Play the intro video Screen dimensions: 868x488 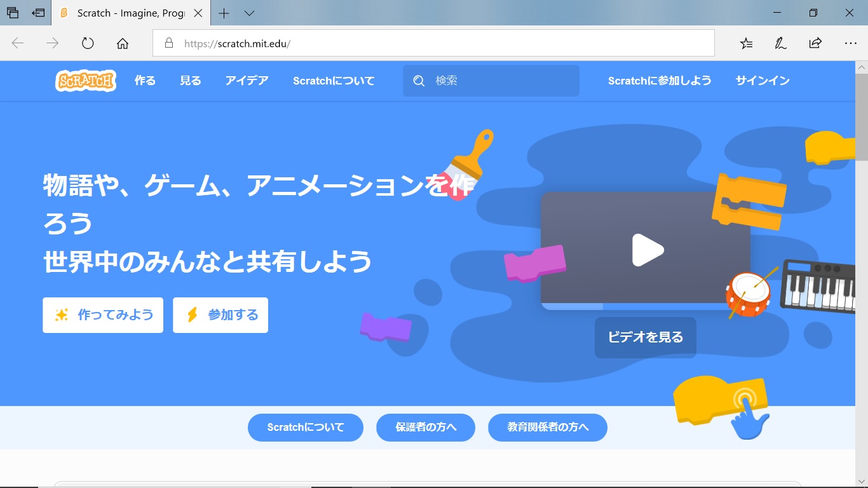click(648, 250)
